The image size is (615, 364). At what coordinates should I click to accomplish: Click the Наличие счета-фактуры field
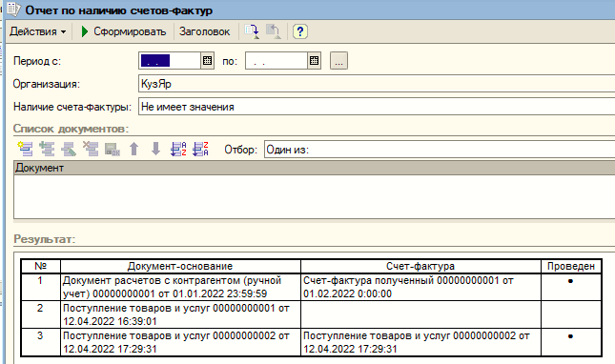coord(377,107)
